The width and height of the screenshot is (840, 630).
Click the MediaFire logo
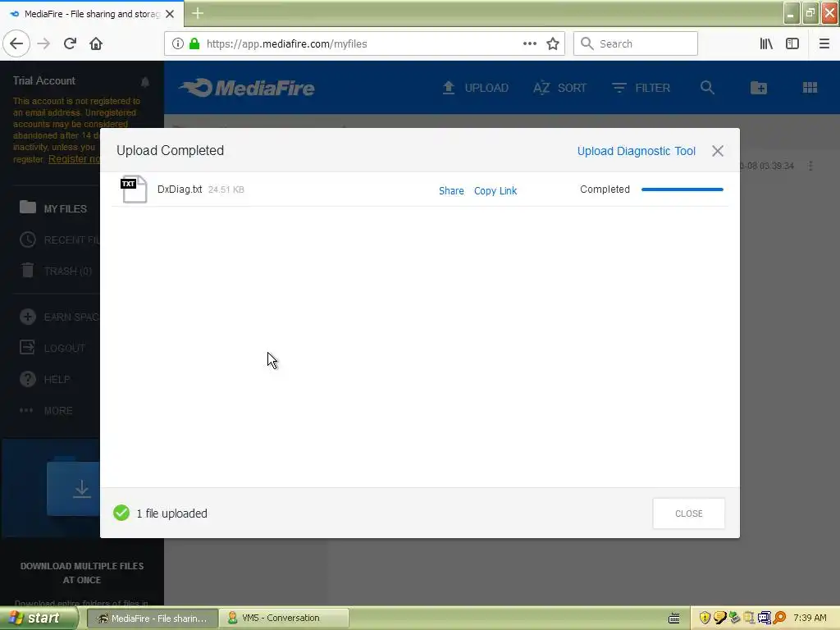[x=246, y=88]
